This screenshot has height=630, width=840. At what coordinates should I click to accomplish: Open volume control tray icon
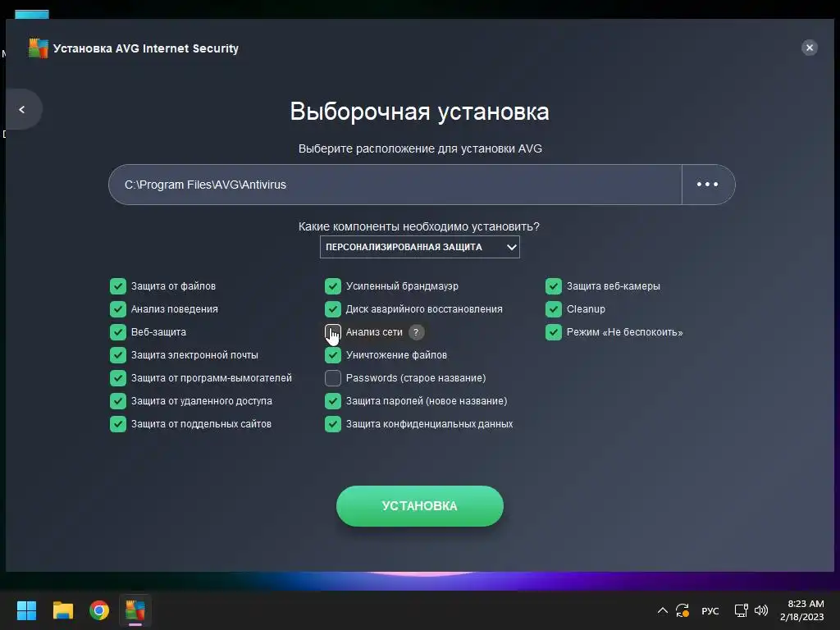click(x=761, y=610)
